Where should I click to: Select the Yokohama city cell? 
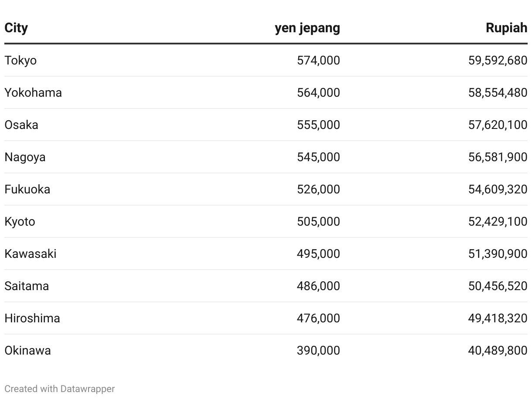point(33,92)
